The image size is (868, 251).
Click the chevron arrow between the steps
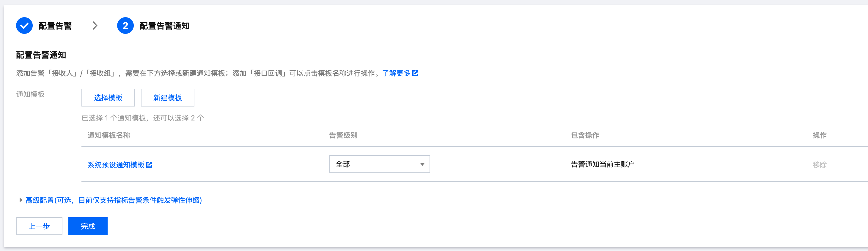95,26
